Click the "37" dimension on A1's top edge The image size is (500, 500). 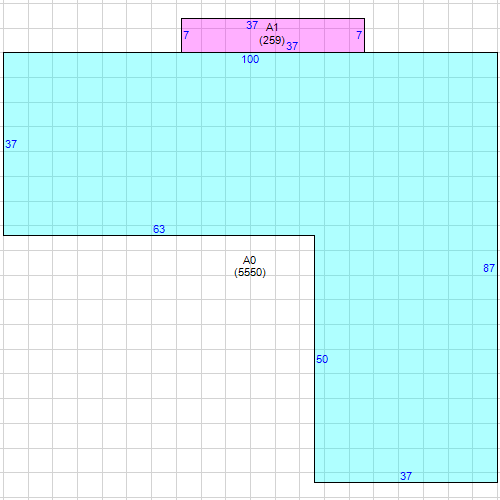click(x=252, y=25)
